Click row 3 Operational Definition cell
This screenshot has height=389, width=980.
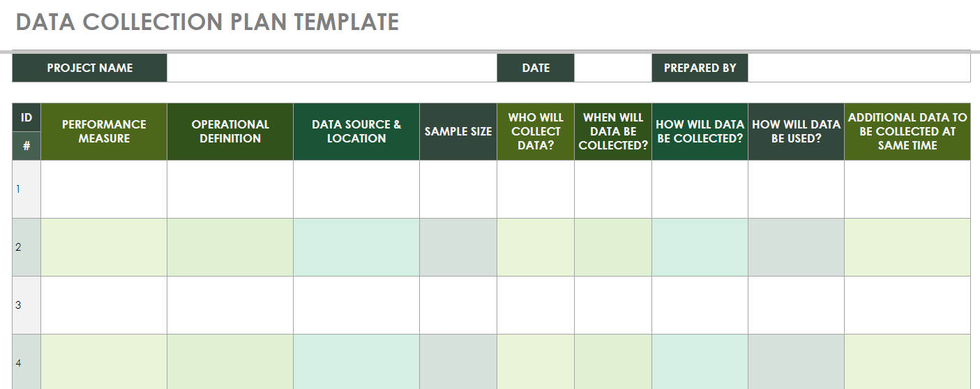pos(230,305)
